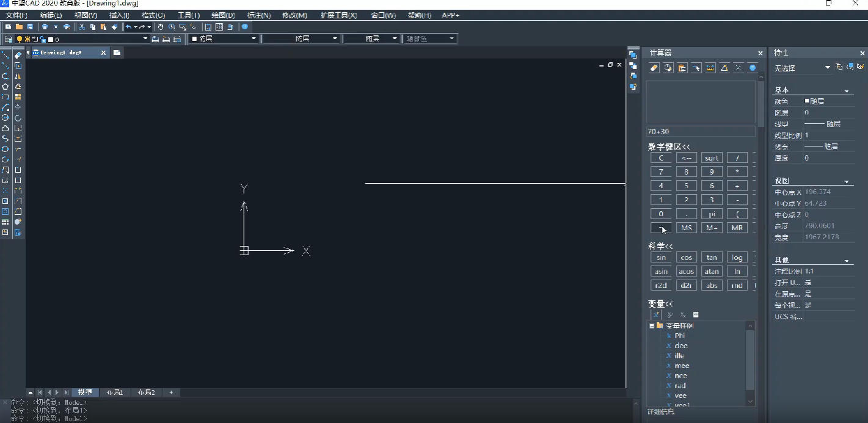Choose the Mirror tool
Screen dimensions: 868x423
point(18,76)
